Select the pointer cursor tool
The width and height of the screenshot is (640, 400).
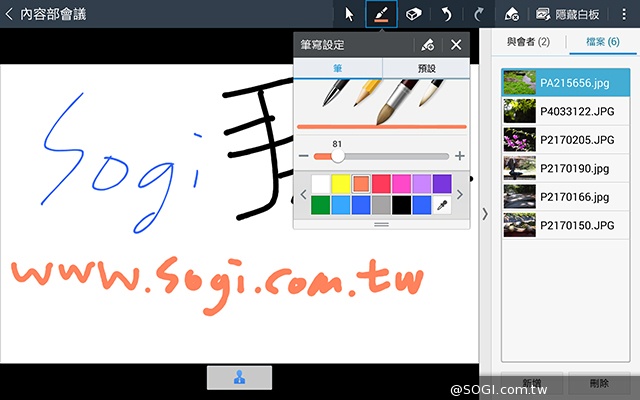[x=349, y=14]
